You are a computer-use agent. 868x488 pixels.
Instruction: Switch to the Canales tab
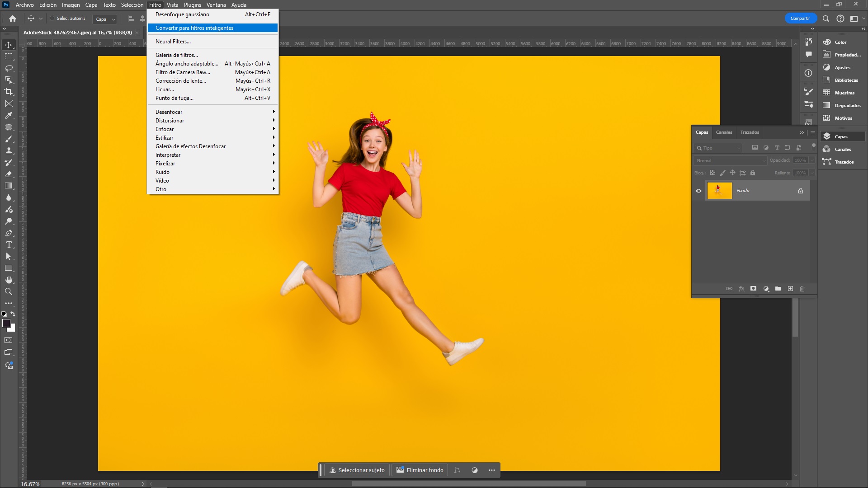tap(724, 132)
